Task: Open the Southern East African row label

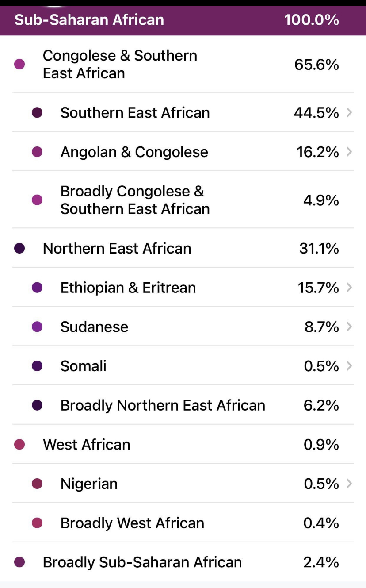Action: [x=135, y=113]
